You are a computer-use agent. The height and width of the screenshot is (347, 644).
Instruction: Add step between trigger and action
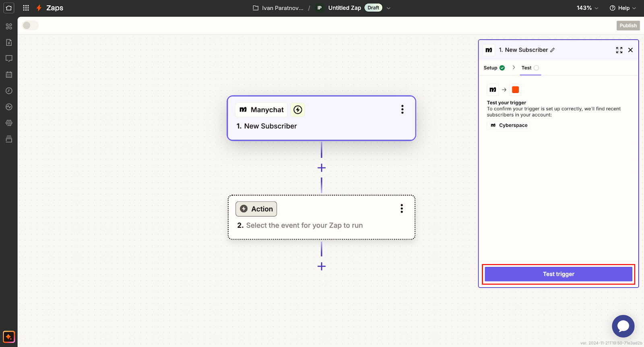click(x=321, y=168)
